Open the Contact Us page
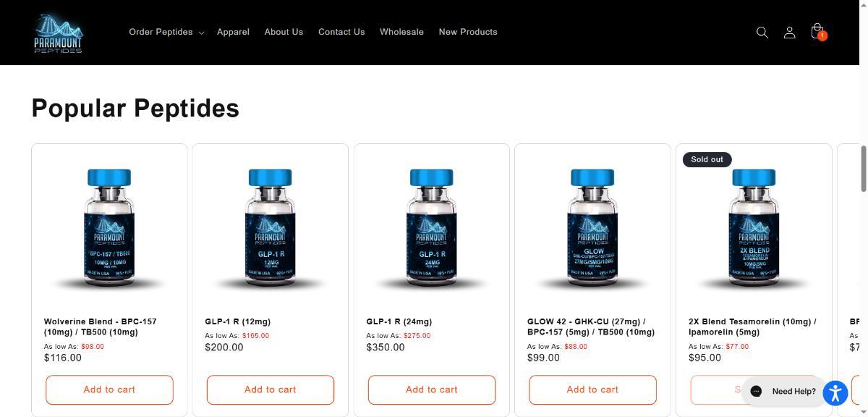Screen dimensions: 868x417 [341, 32]
